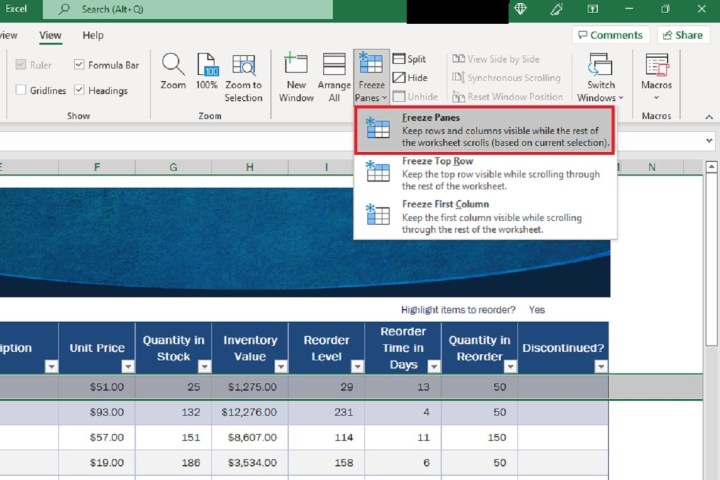This screenshot has height=480, width=720.
Task: Open the Help tab
Action: tap(93, 35)
